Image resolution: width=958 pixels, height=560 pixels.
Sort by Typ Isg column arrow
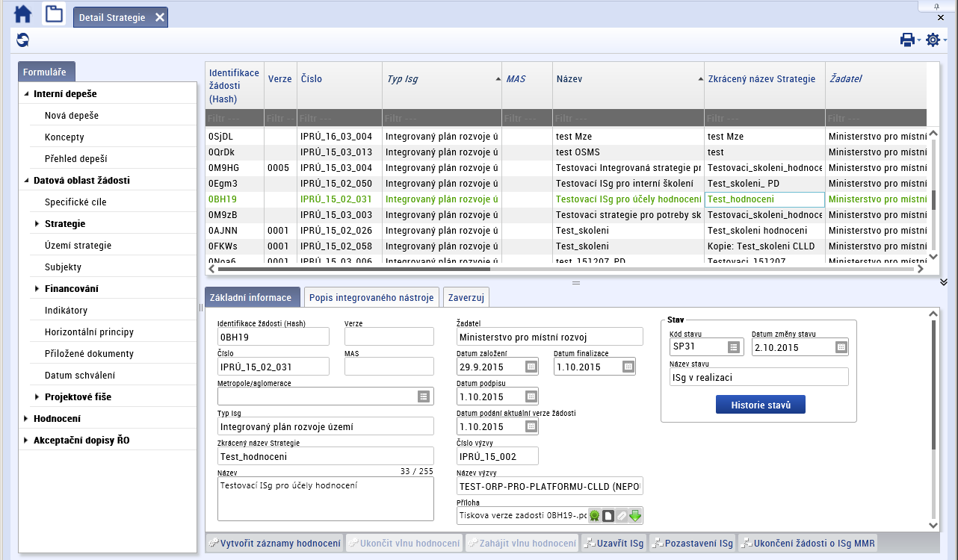[x=498, y=79]
